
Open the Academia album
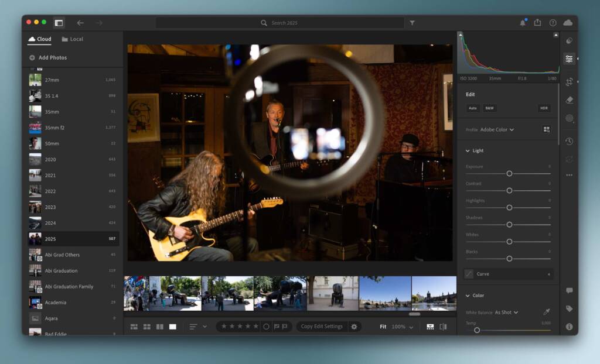click(x=72, y=303)
